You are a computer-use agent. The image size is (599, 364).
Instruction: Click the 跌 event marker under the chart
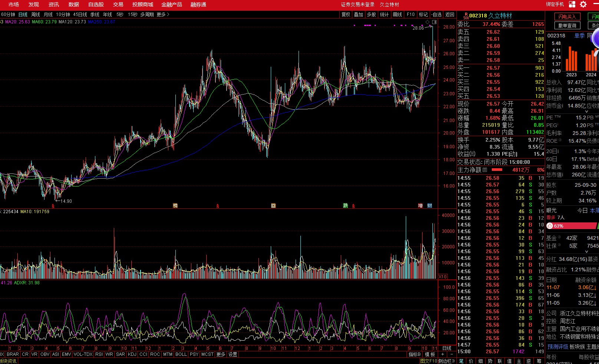pyautogui.click(x=346, y=206)
